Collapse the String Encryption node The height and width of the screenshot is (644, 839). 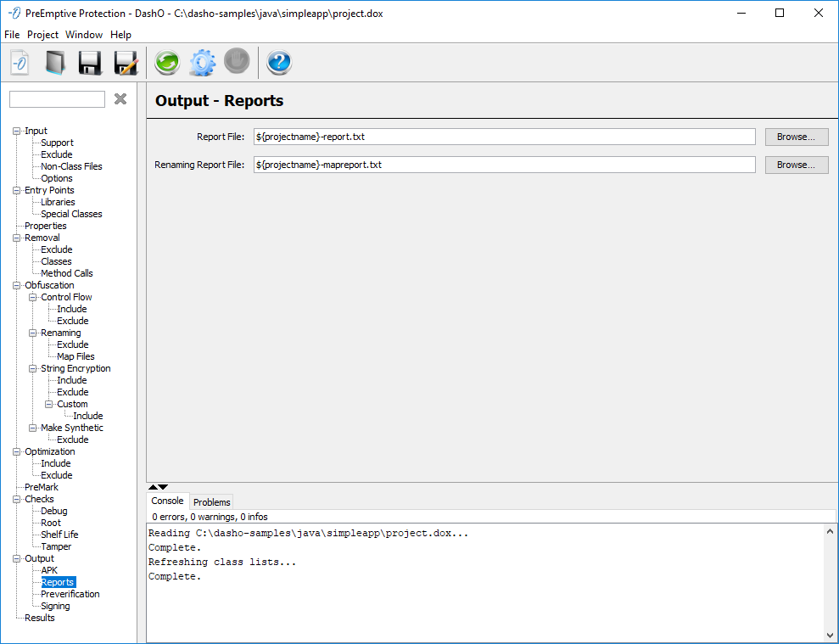[x=33, y=369]
